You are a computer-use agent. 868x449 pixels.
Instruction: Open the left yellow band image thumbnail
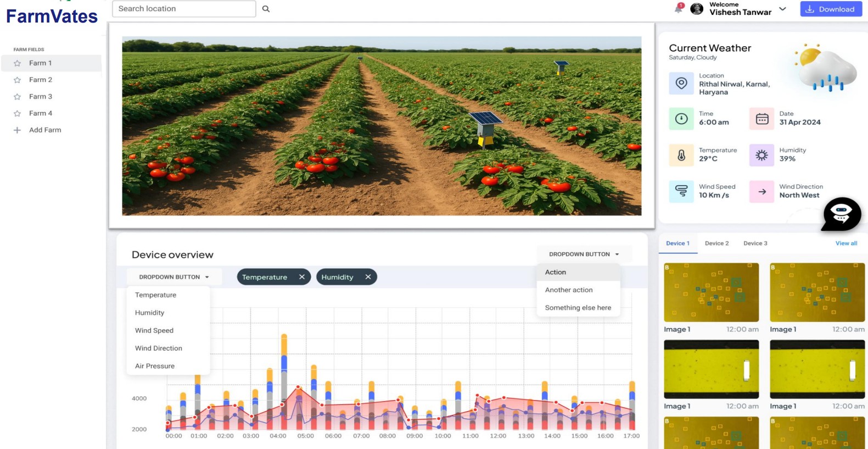click(x=712, y=369)
